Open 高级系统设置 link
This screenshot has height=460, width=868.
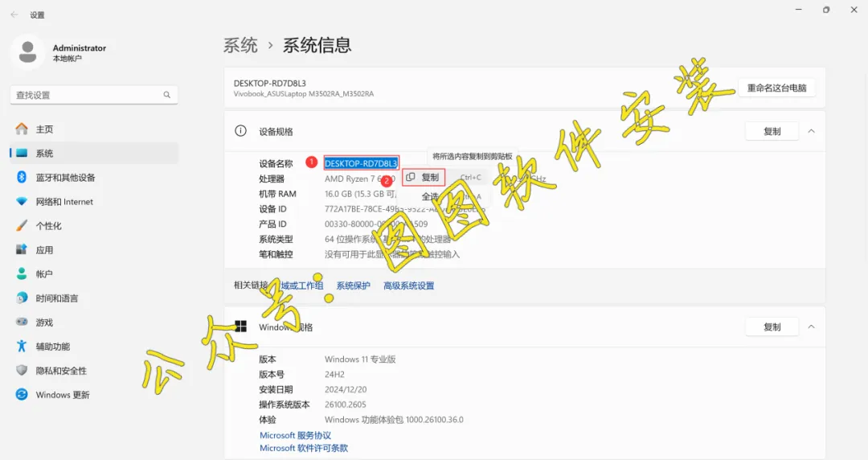coord(408,285)
